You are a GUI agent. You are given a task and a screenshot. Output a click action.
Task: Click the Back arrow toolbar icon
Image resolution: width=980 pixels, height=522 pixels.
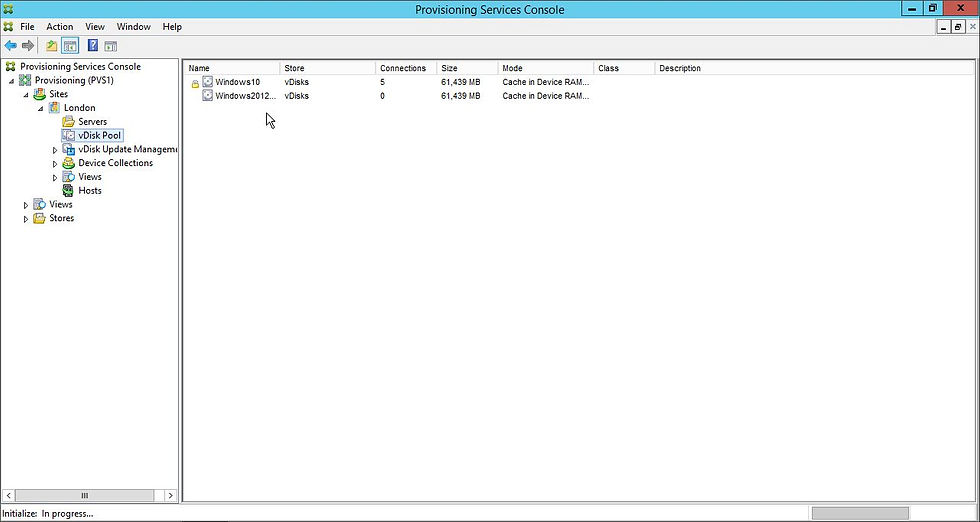(11, 46)
